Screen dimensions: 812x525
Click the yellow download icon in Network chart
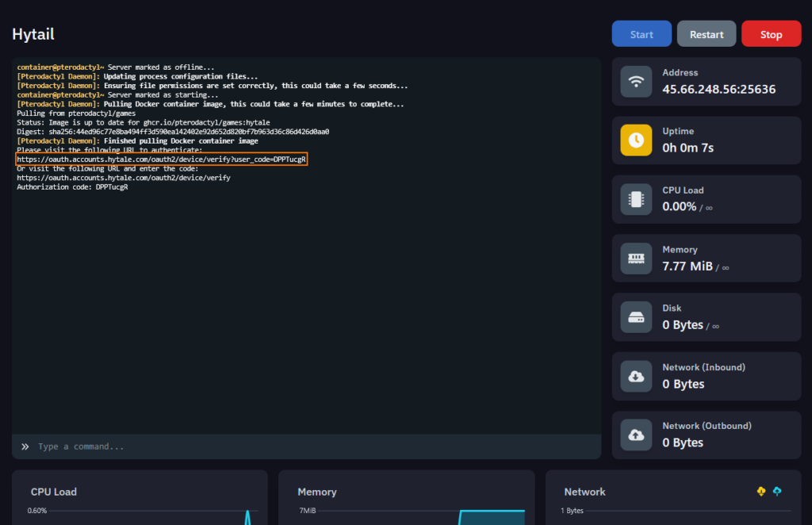click(761, 492)
